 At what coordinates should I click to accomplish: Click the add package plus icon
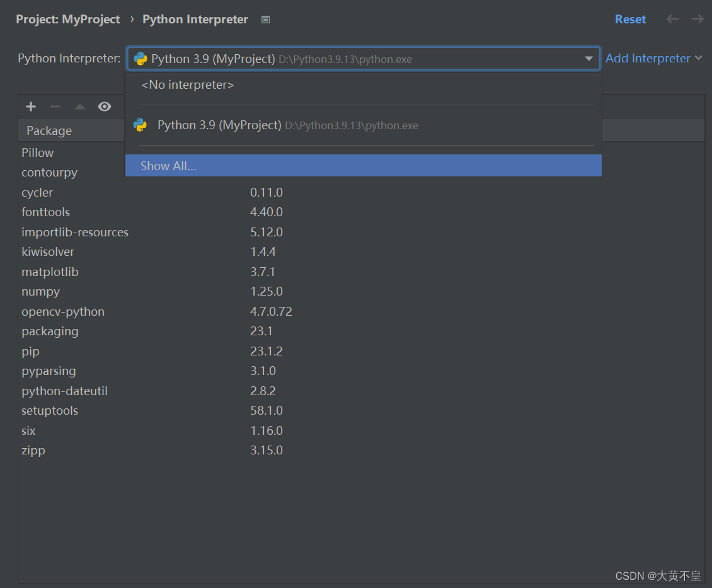tap(31, 107)
